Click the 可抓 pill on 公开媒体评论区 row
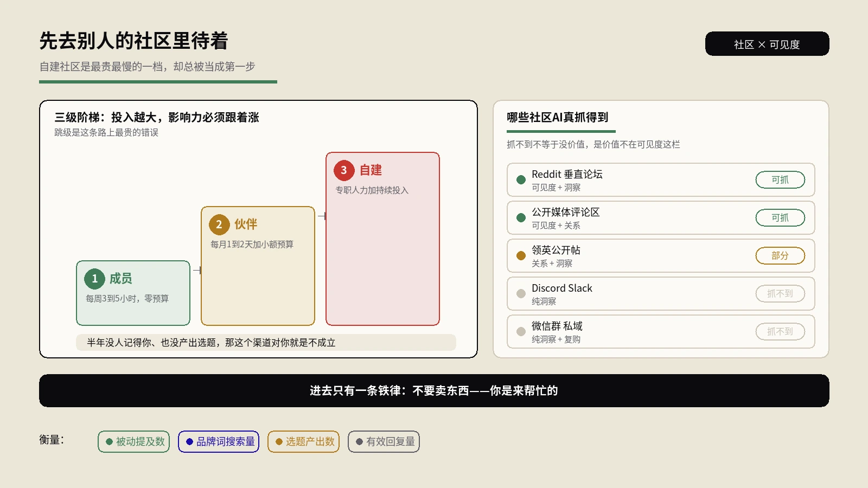 pyautogui.click(x=780, y=218)
